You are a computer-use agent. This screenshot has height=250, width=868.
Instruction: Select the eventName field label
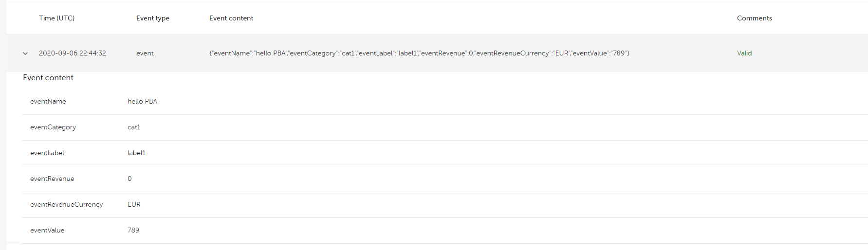point(48,101)
